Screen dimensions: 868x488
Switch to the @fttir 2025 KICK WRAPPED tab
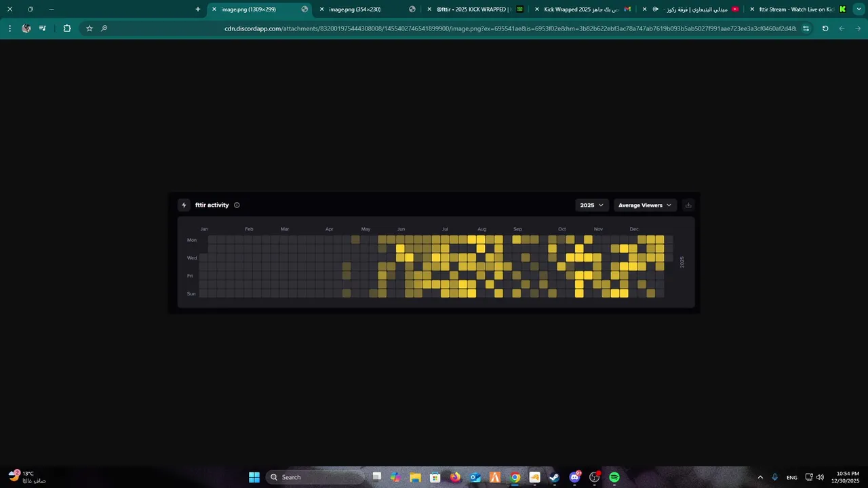[475, 9]
